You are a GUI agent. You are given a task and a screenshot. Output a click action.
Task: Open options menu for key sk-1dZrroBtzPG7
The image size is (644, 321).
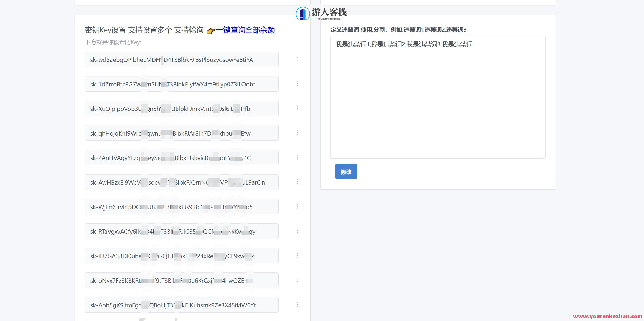(x=297, y=84)
